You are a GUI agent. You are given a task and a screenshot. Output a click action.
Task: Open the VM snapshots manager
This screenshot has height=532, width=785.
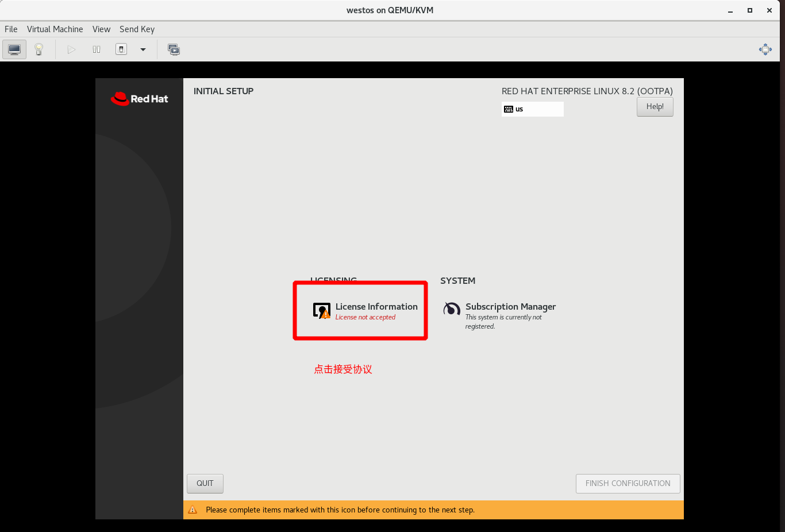click(x=174, y=49)
